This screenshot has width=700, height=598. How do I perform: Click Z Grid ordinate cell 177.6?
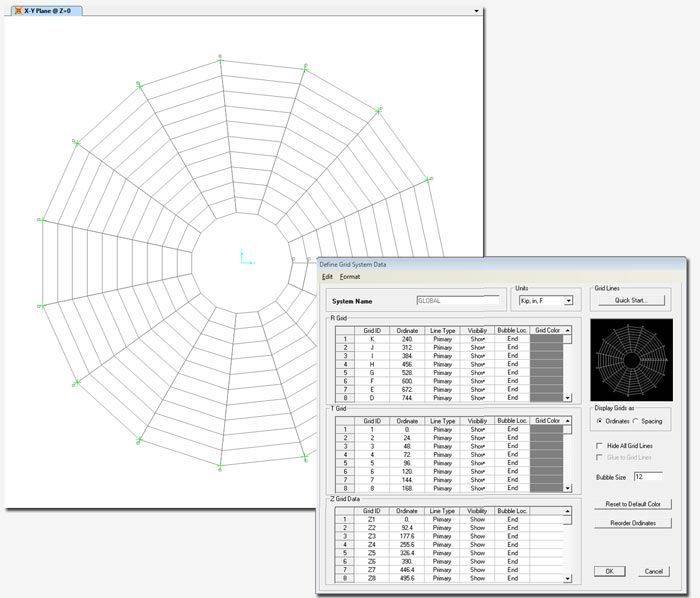[407, 536]
